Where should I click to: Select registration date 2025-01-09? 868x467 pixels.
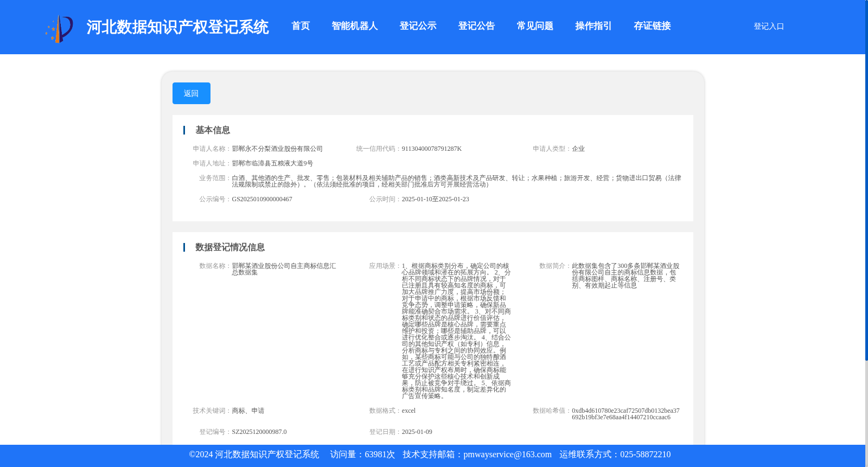[x=417, y=432]
